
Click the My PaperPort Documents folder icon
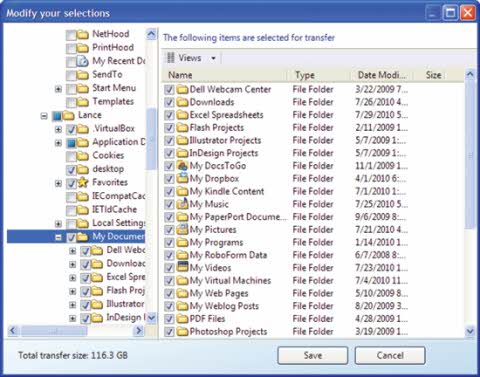[x=182, y=217]
